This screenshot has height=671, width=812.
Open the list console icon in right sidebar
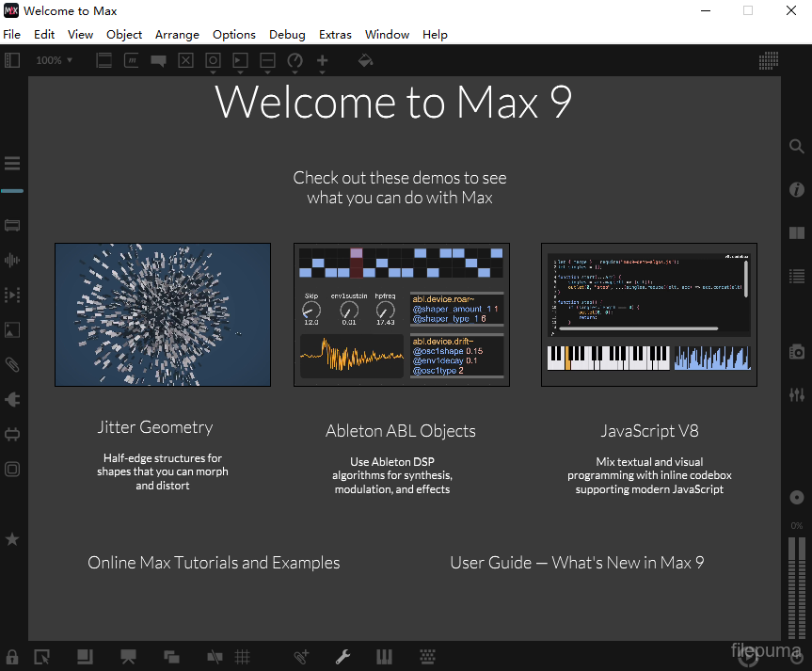pyautogui.click(x=796, y=276)
